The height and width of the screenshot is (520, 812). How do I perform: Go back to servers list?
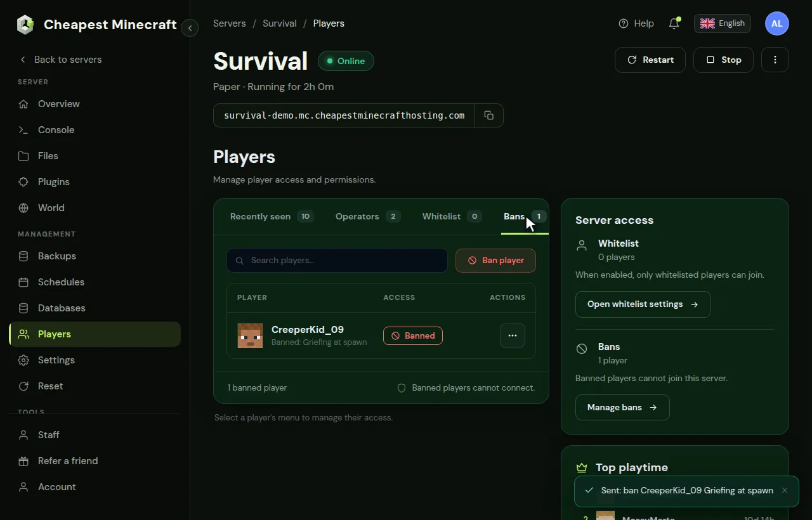click(x=61, y=60)
